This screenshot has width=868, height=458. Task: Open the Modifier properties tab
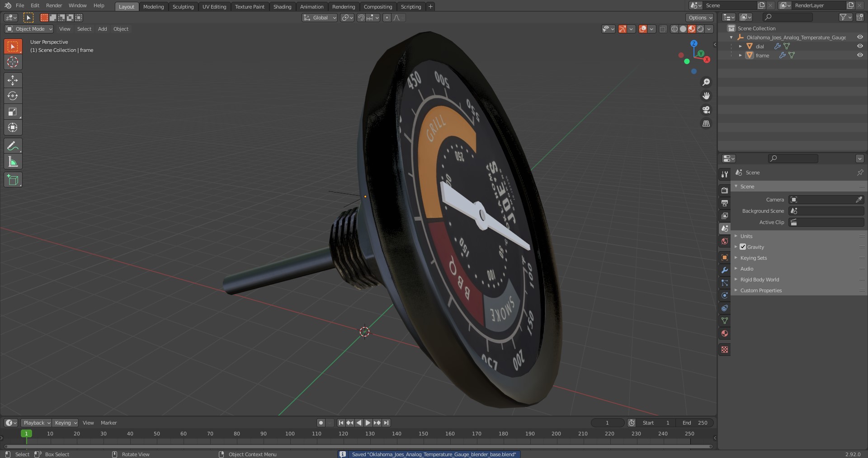(x=725, y=270)
